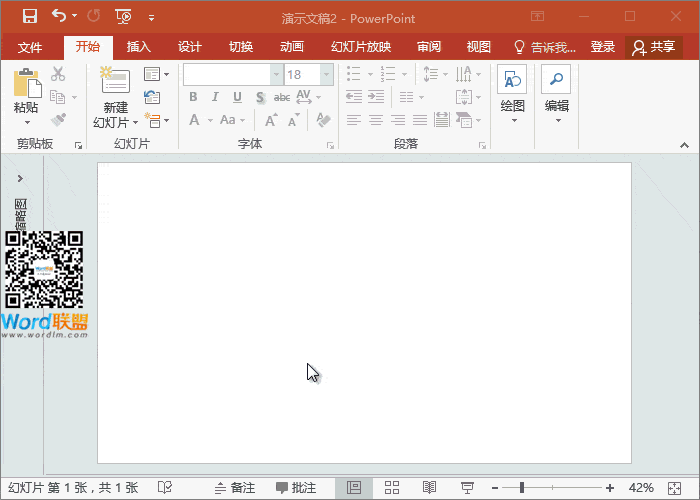Click the Text Direction icon
This screenshot has height=500, width=700.
pyautogui.click(x=464, y=74)
